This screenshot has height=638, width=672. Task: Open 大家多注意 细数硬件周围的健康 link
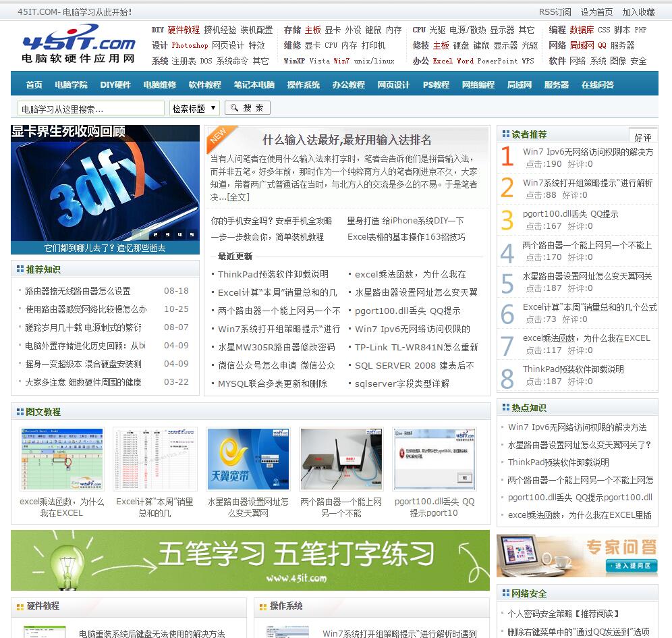click(x=83, y=382)
